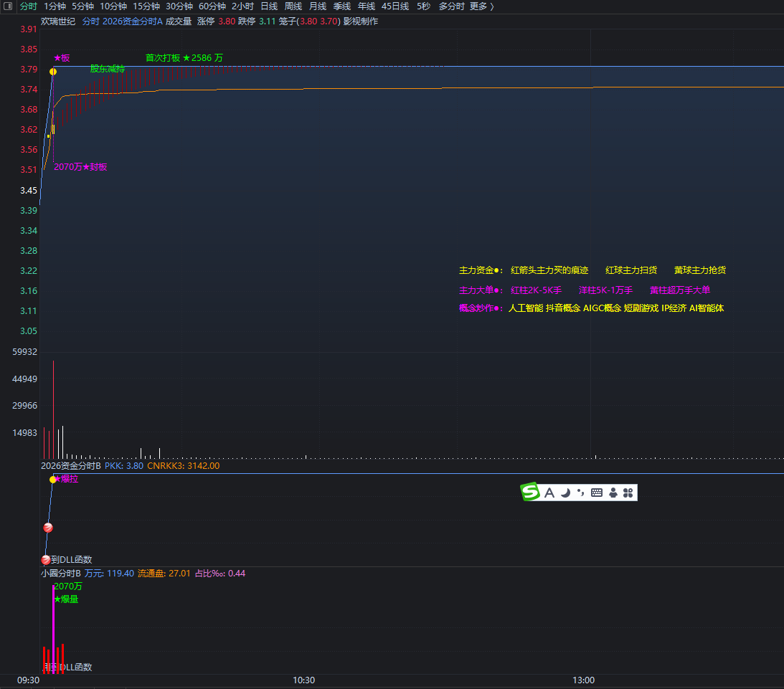Switch to the 5分钟 chart tab
The image size is (784, 689).
83,6
